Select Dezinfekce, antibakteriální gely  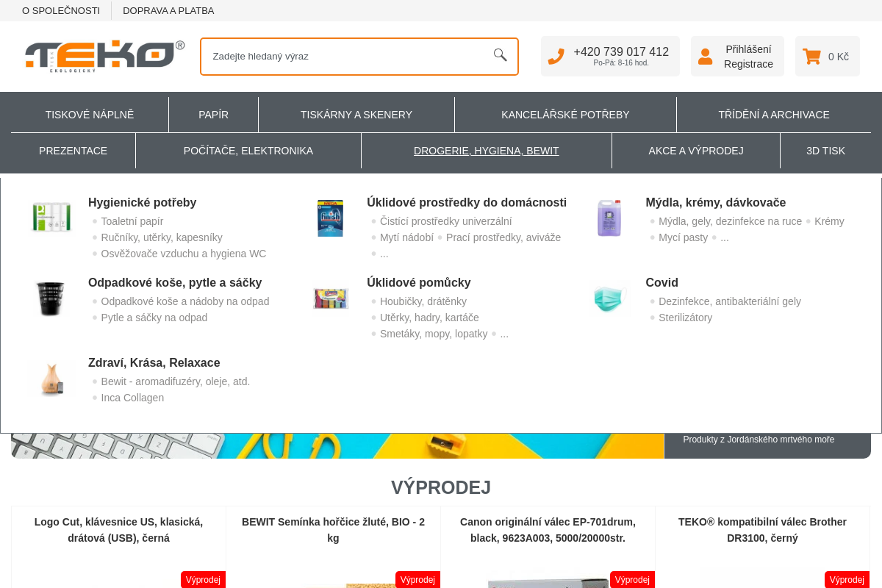[730, 301]
